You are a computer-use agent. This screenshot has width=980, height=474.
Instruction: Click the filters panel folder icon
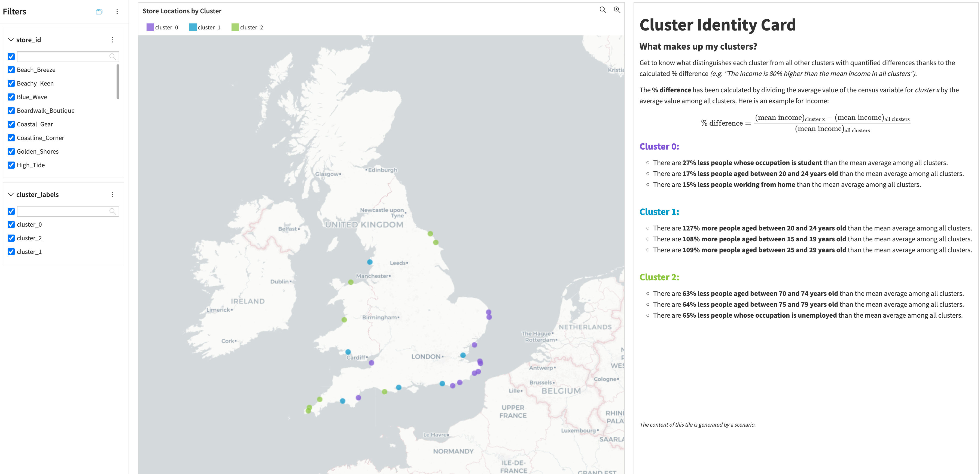99,12
